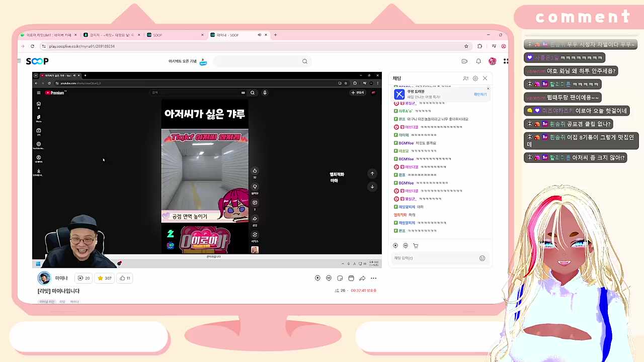Open the chat participants list icon
This screenshot has width=644, height=362.
coord(465,78)
